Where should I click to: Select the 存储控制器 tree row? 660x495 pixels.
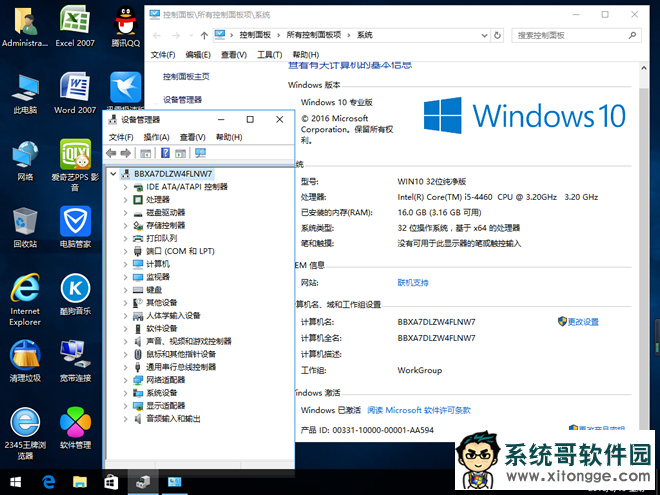coord(159,226)
